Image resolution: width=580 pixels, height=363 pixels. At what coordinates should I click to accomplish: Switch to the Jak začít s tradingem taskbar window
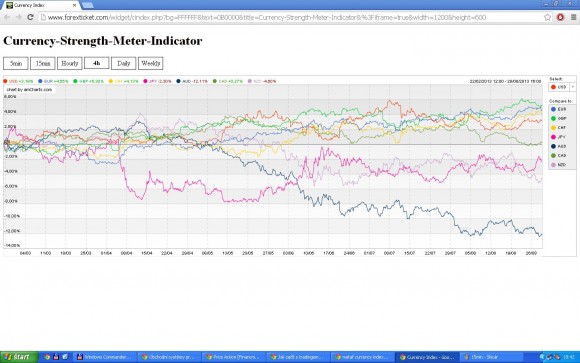298,357
